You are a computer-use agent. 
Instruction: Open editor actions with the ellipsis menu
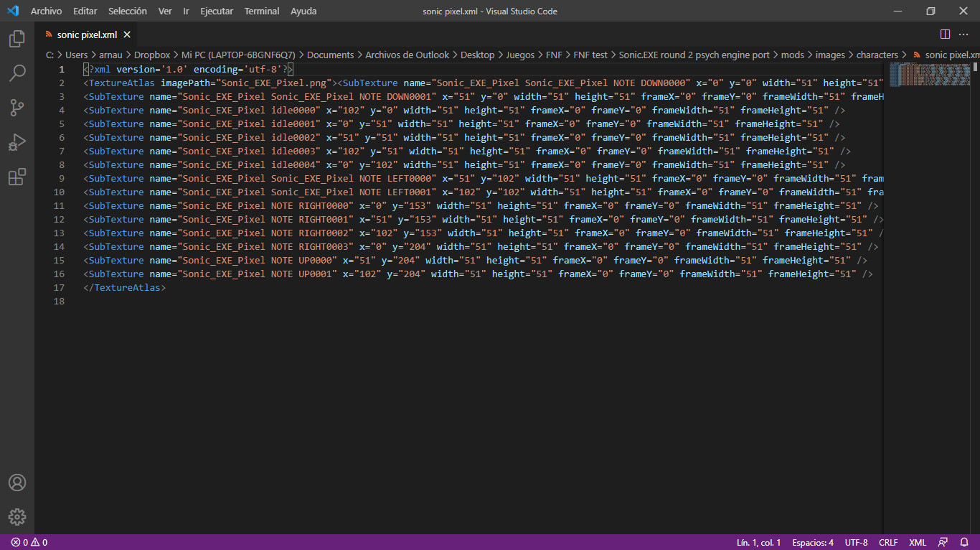963,34
